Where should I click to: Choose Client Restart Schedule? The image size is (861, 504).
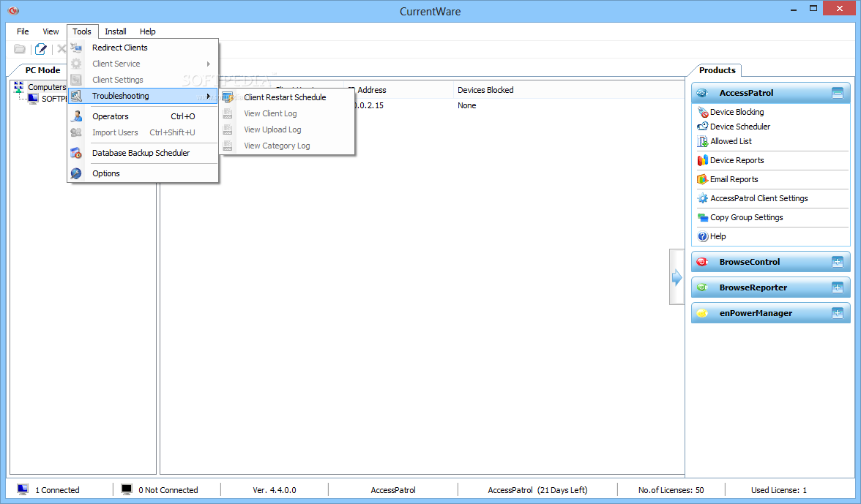(287, 97)
